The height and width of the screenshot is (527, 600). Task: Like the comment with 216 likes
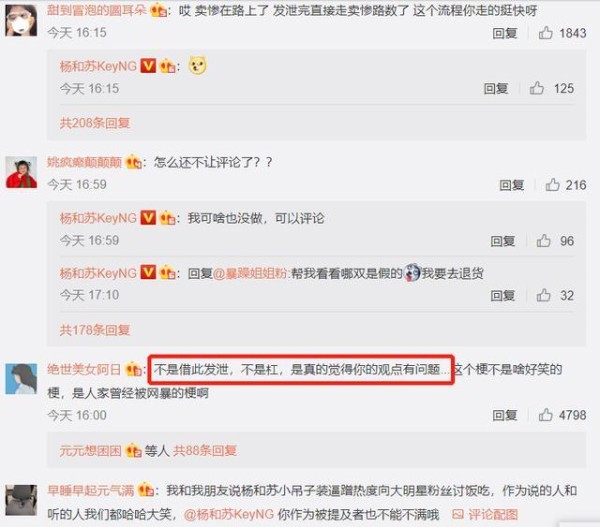(552, 185)
